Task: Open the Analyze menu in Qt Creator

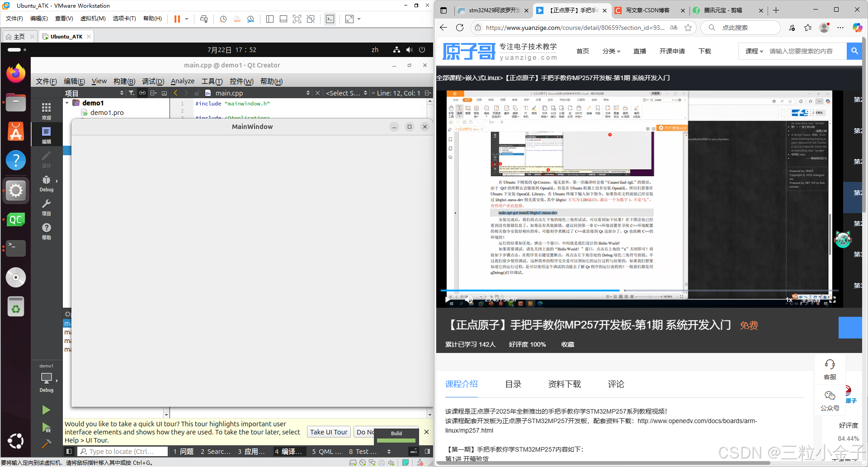Action: coord(183,81)
